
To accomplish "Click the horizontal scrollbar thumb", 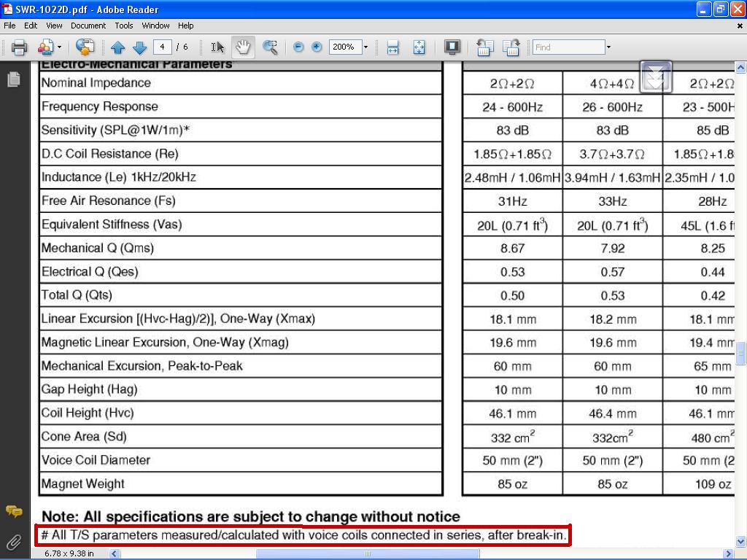I will click(x=368, y=553).
